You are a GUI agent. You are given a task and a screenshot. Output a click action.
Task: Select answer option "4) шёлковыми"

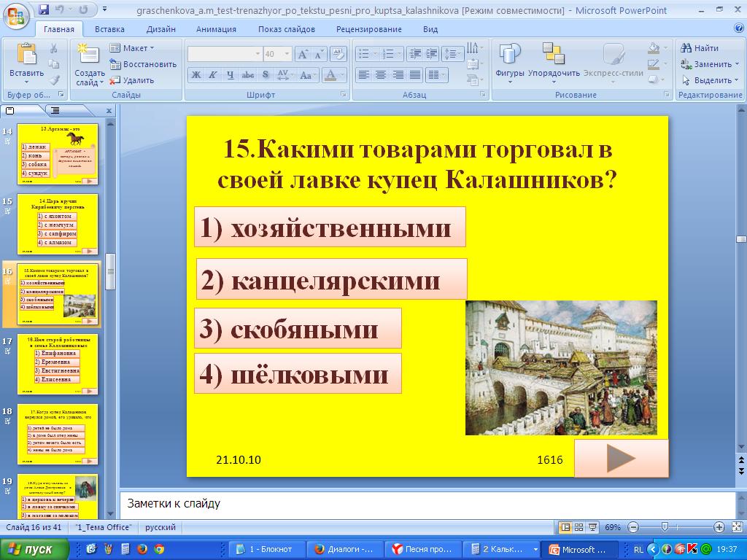pyautogui.click(x=298, y=374)
